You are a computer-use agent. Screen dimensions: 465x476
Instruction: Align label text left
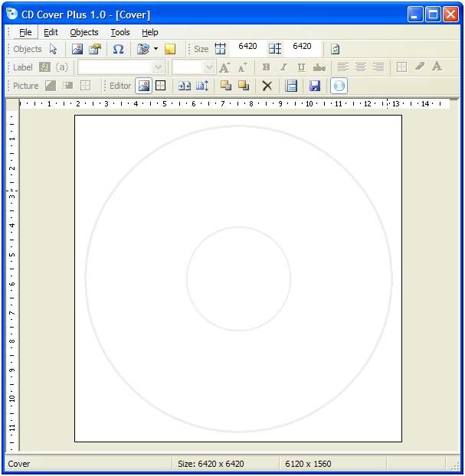pyautogui.click(x=343, y=67)
